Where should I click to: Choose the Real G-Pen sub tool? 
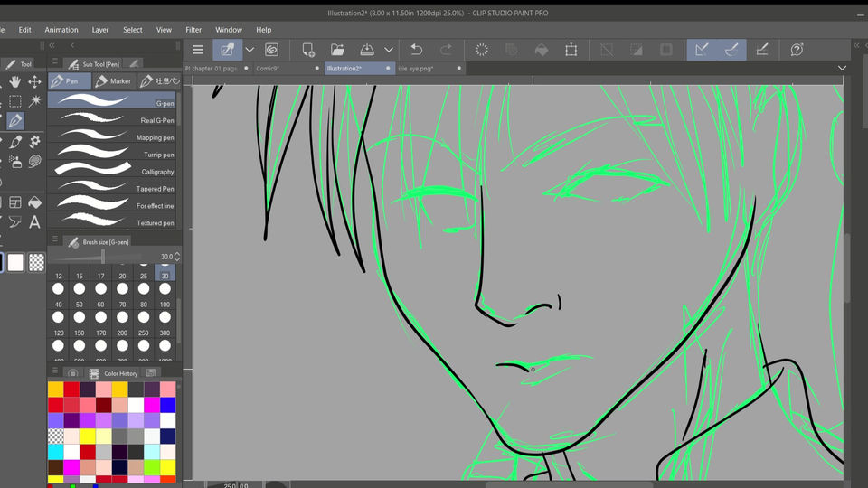tap(112, 119)
